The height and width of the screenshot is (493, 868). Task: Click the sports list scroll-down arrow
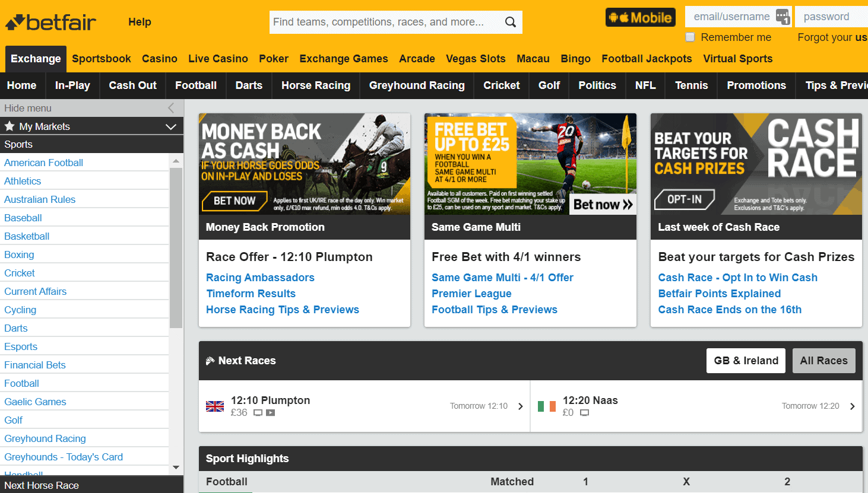tap(176, 467)
